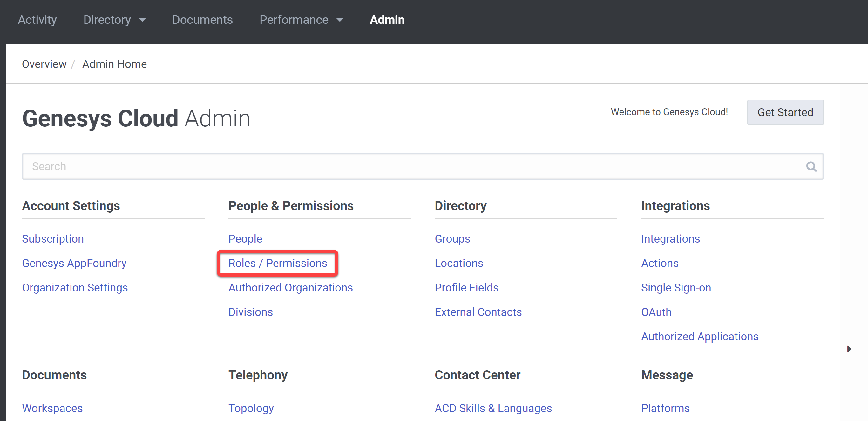Image resolution: width=868 pixels, height=421 pixels.
Task: Configure Single Sign-on
Action: (676, 288)
